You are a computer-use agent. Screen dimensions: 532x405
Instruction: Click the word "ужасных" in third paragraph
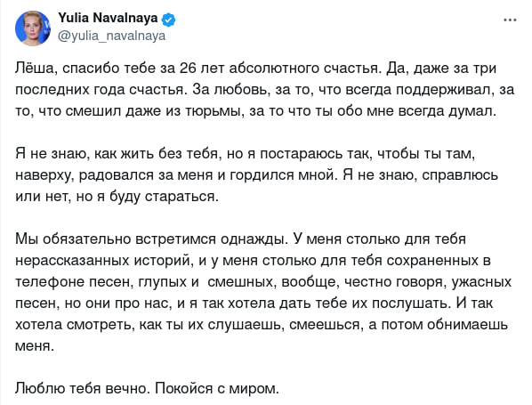[481, 282]
